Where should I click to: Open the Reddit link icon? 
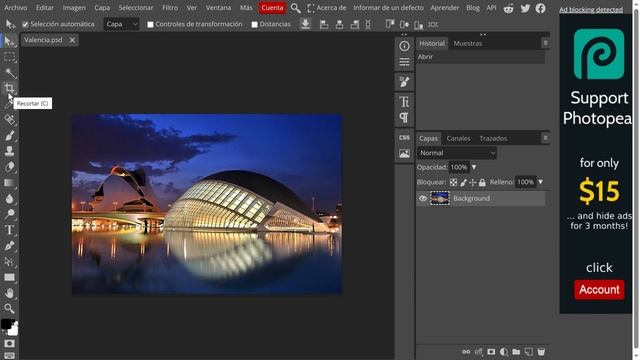[508, 8]
